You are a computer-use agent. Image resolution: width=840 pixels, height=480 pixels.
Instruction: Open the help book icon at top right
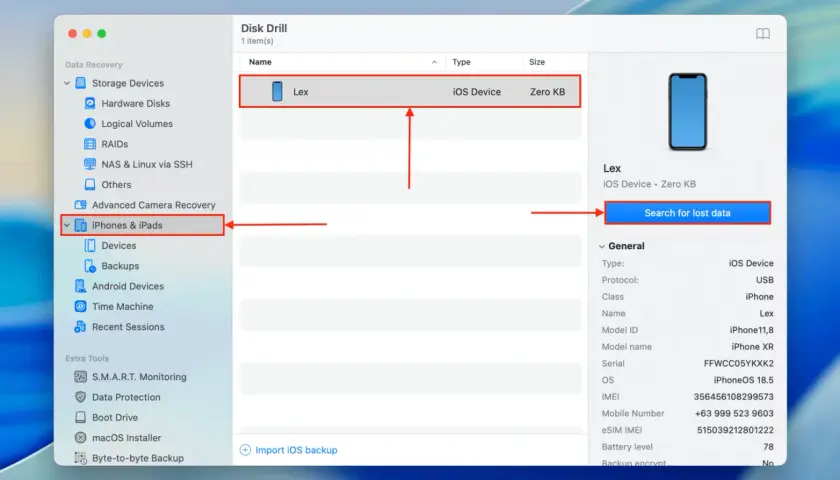click(x=763, y=34)
